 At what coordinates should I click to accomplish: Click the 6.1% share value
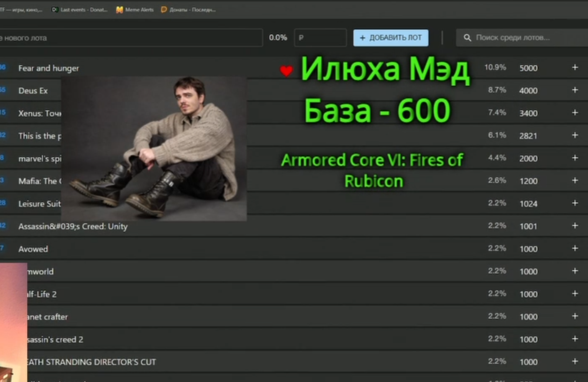point(497,135)
